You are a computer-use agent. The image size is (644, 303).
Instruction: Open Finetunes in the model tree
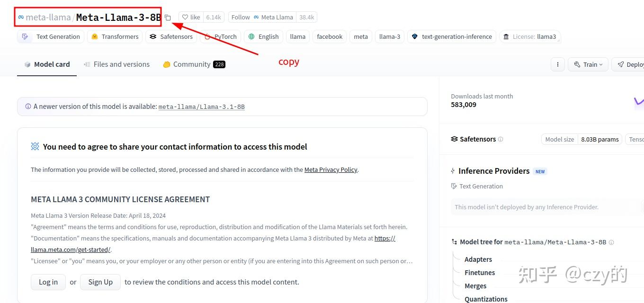point(480,273)
